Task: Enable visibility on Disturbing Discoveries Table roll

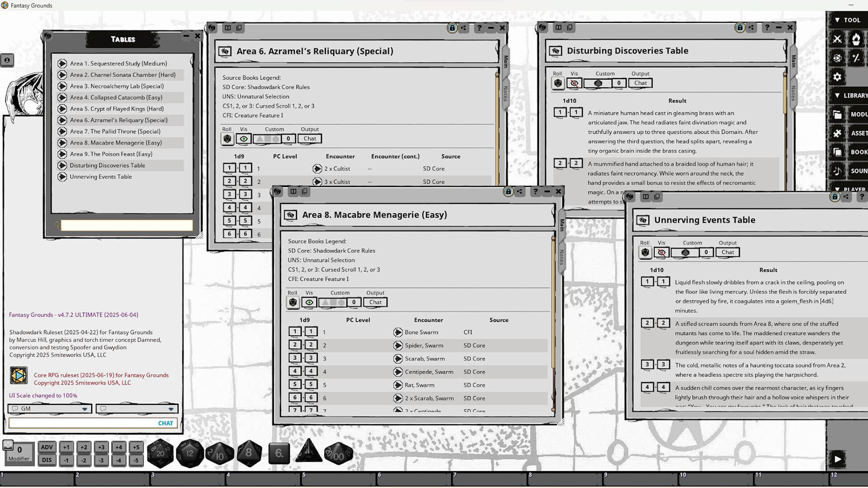Action: [x=574, y=83]
